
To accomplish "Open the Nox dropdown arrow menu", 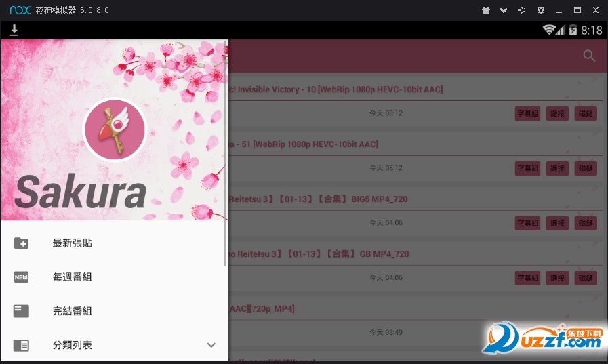I will (x=504, y=10).
